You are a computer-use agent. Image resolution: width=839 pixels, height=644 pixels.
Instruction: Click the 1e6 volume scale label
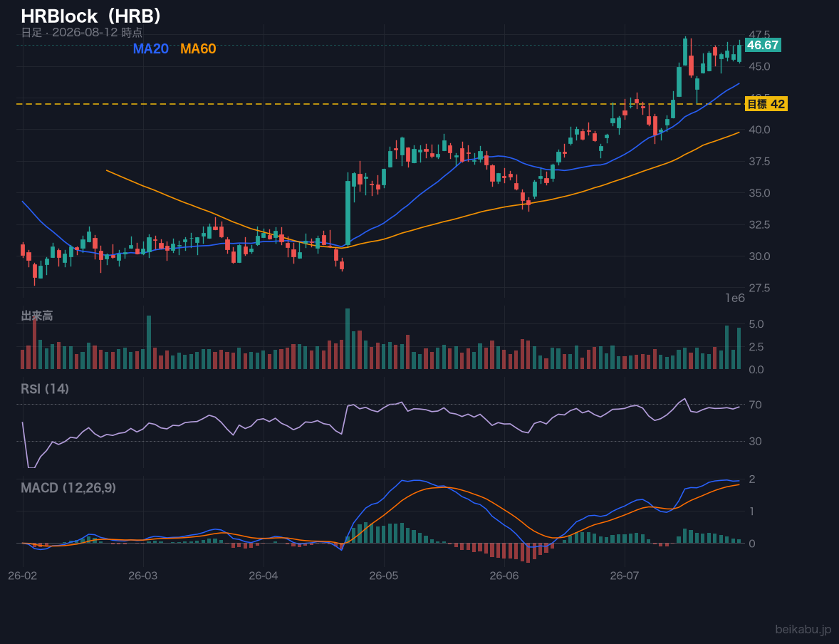point(735,298)
